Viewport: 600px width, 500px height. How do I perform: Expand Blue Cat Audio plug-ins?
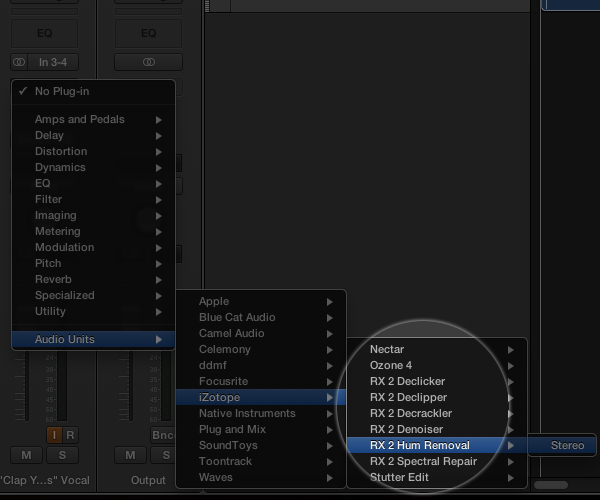coord(261,318)
